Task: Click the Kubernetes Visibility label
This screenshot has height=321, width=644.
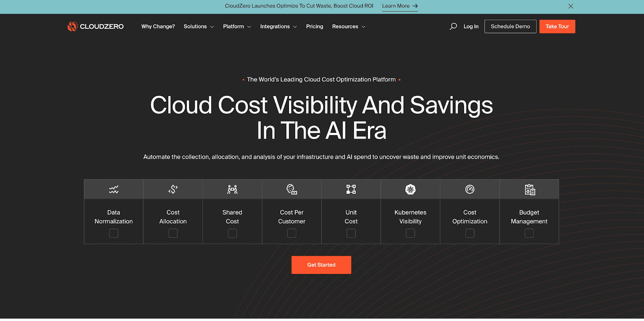Action: tap(411, 217)
